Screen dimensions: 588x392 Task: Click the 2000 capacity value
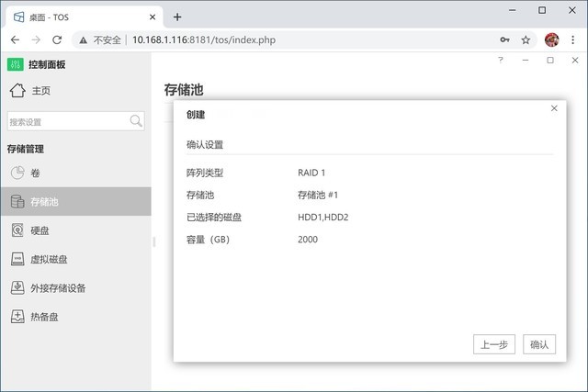click(x=308, y=240)
